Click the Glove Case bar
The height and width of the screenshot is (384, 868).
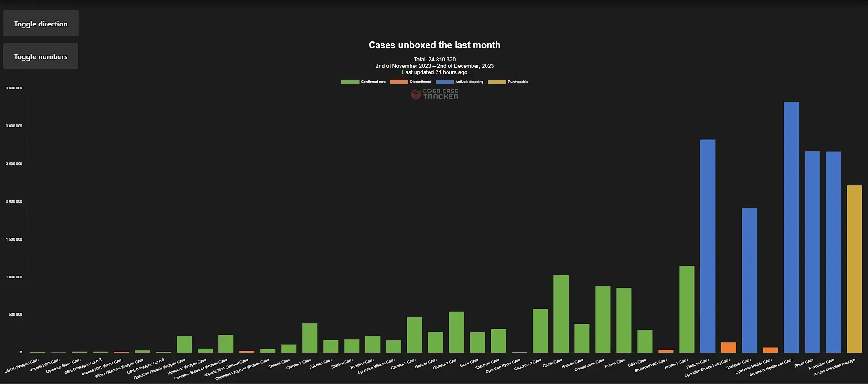pyautogui.click(x=477, y=342)
